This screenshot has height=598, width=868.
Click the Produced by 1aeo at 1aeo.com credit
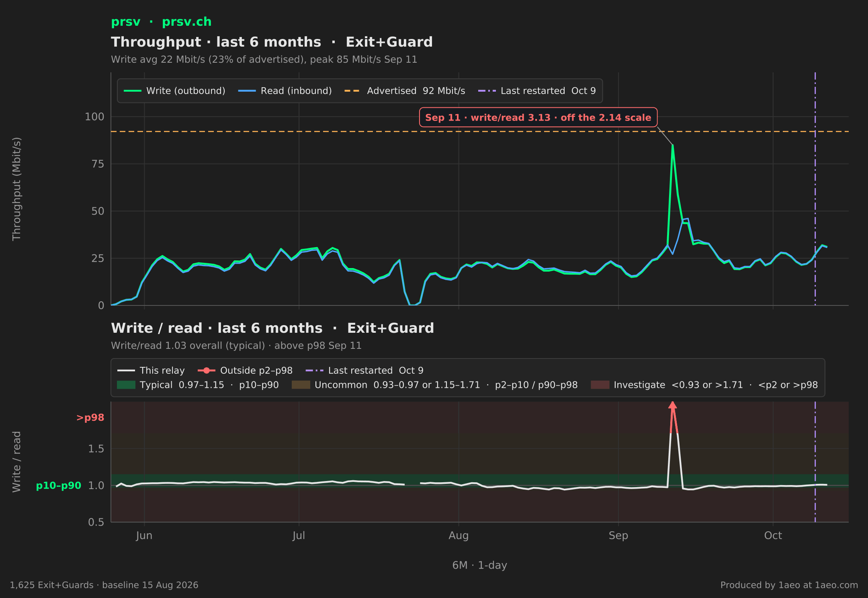point(789,585)
